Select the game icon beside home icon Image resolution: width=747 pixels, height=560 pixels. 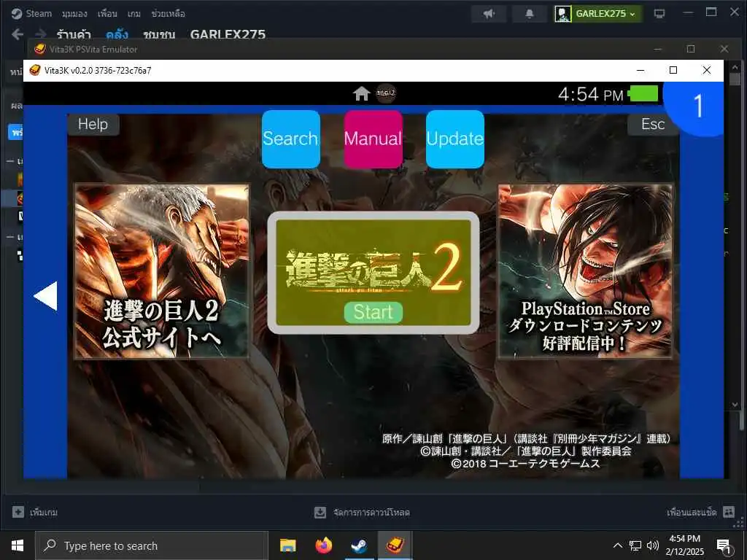pyautogui.click(x=386, y=93)
